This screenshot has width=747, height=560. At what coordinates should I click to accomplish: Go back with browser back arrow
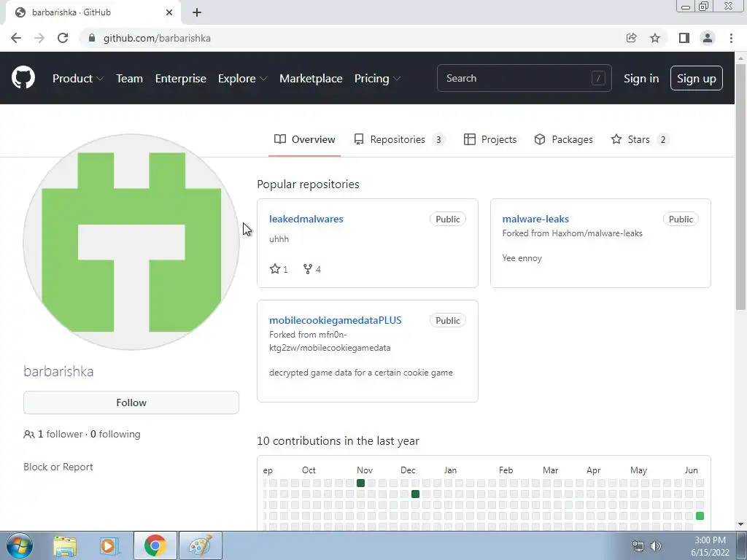(x=16, y=38)
